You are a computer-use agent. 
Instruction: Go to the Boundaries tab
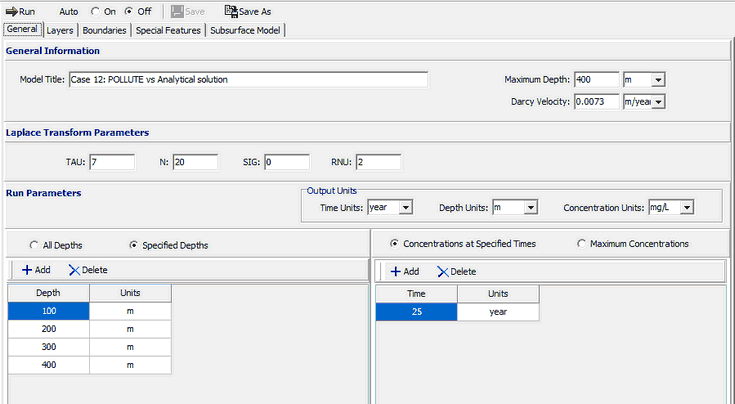(x=105, y=30)
